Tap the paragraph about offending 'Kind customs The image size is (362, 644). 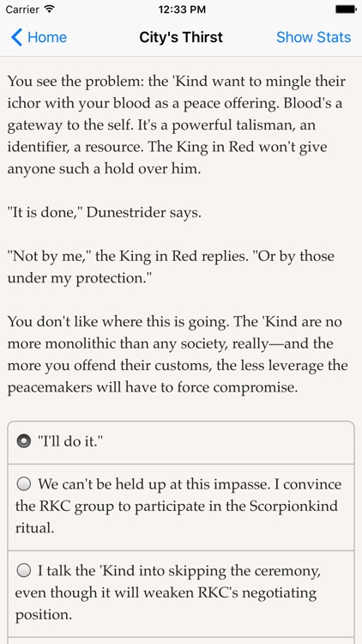[178, 355]
